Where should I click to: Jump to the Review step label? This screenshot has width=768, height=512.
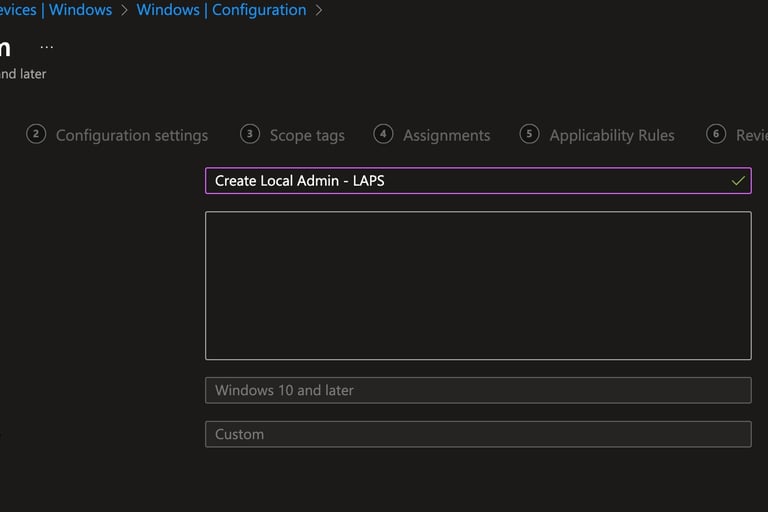(x=752, y=135)
